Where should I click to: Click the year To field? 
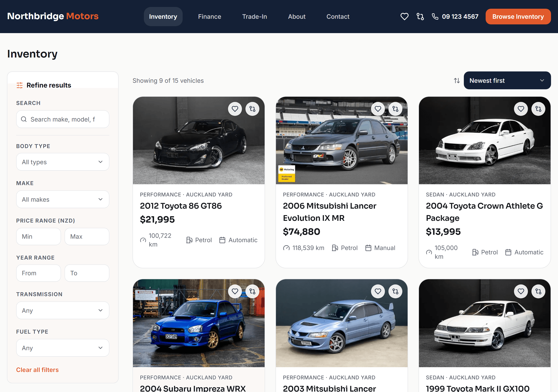coord(87,273)
